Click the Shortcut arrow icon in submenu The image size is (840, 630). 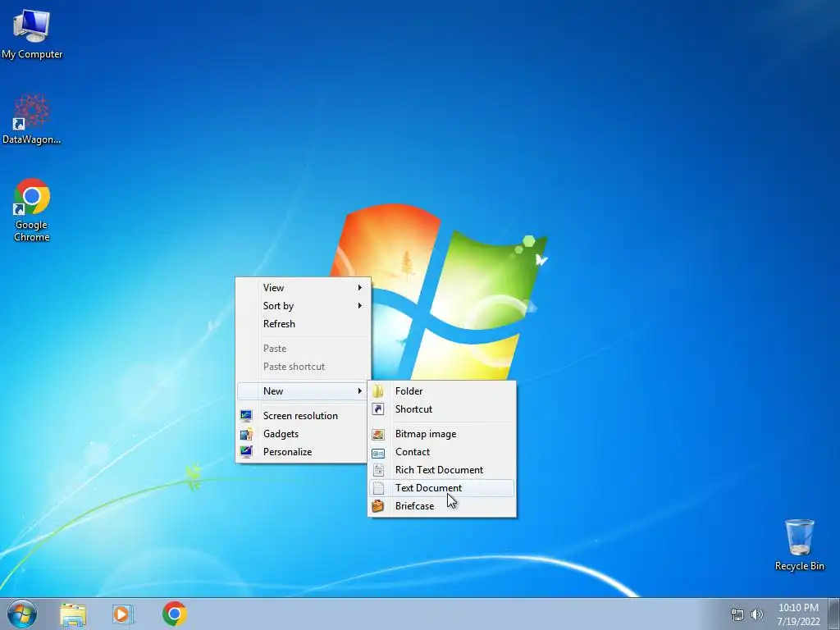tap(378, 409)
